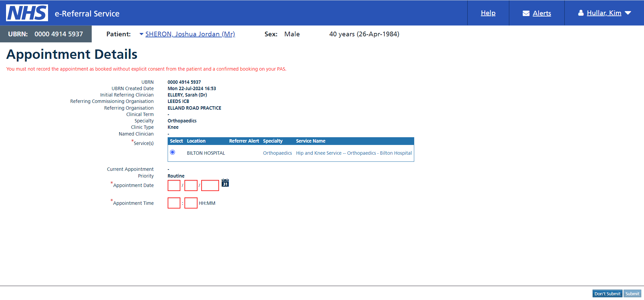This screenshot has width=644, height=300.
Task: Click the Submit button
Action: 632,294
